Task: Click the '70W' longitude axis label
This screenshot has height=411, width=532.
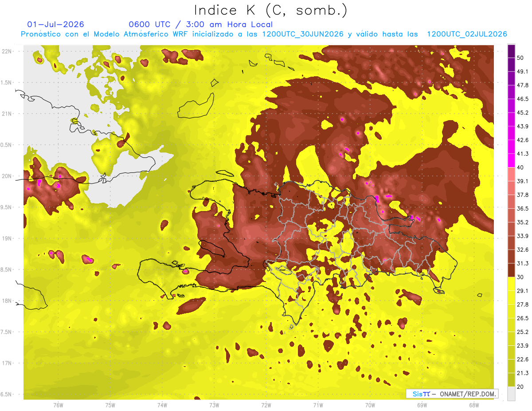Action: tap(370, 405)
